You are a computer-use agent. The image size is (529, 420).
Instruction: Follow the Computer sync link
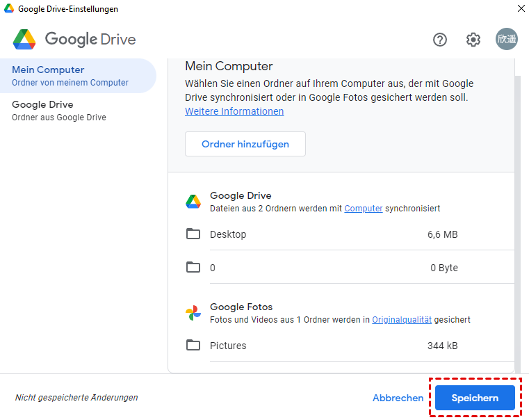point(363,208)
